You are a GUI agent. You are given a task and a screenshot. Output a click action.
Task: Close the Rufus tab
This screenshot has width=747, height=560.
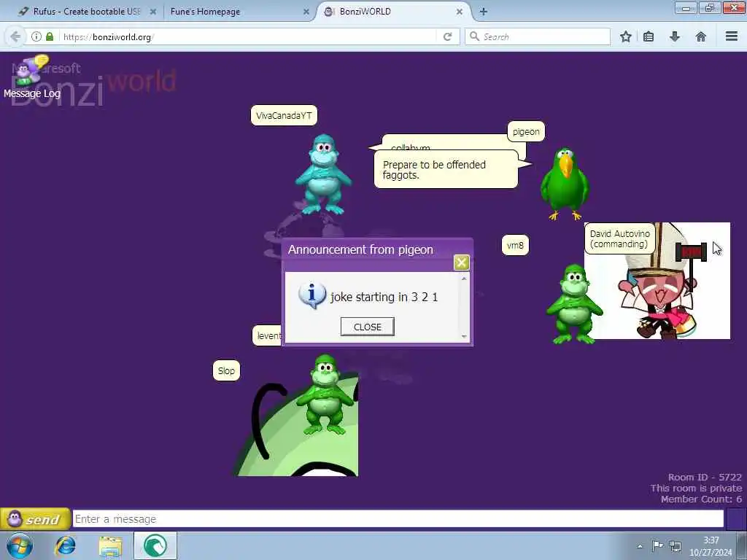(153, 12)
